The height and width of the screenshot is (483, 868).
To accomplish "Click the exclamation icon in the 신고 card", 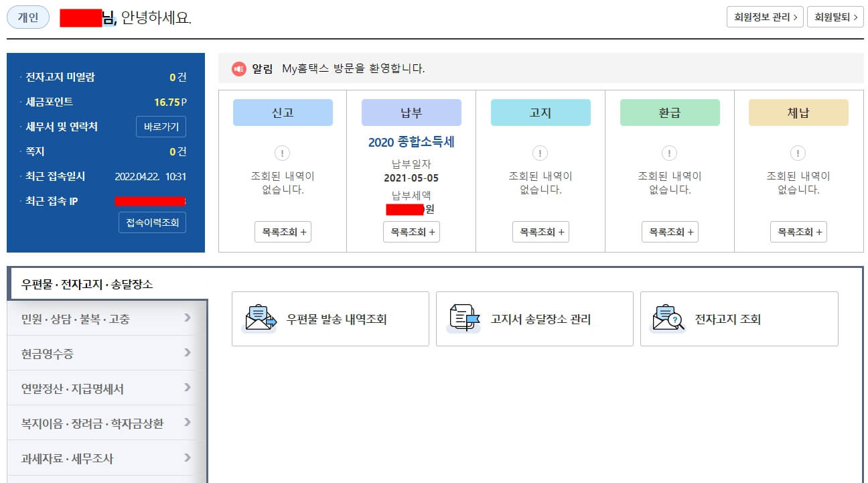I will coord(282,153).
